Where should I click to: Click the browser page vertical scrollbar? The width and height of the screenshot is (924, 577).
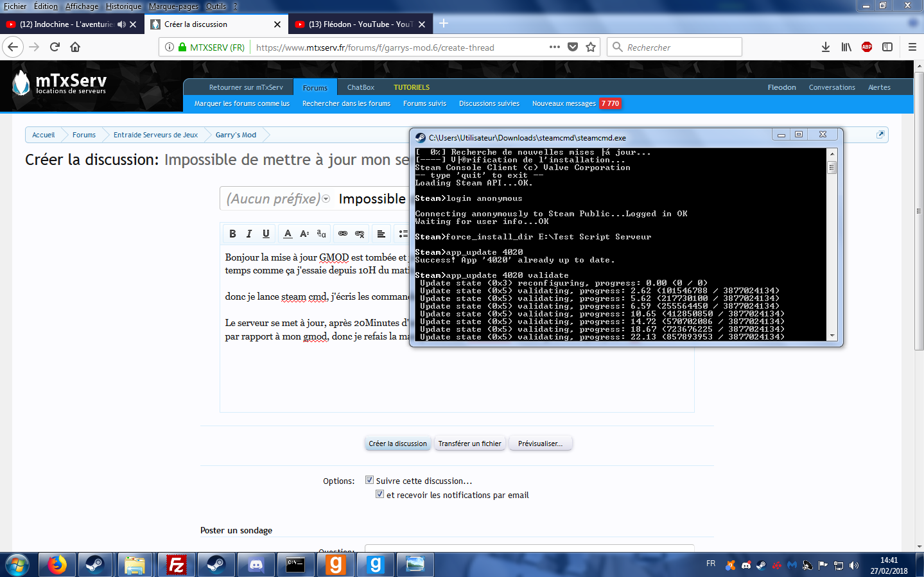919,211
